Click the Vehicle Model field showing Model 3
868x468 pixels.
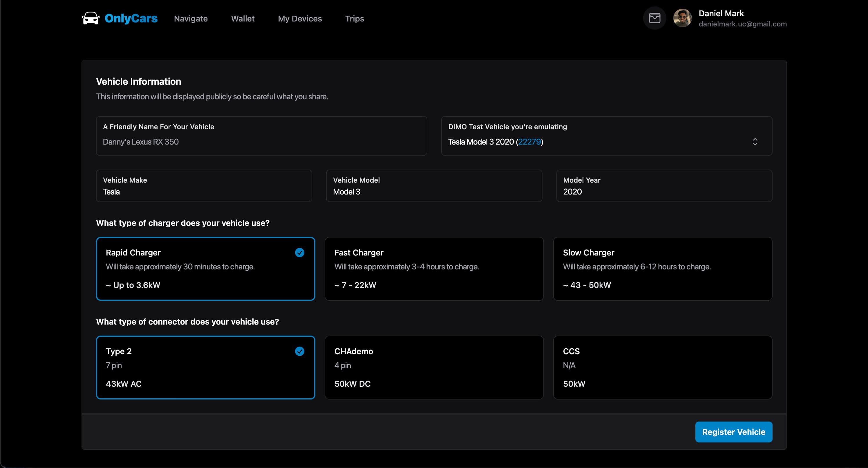pyautogui.click(x=434, y=186)
